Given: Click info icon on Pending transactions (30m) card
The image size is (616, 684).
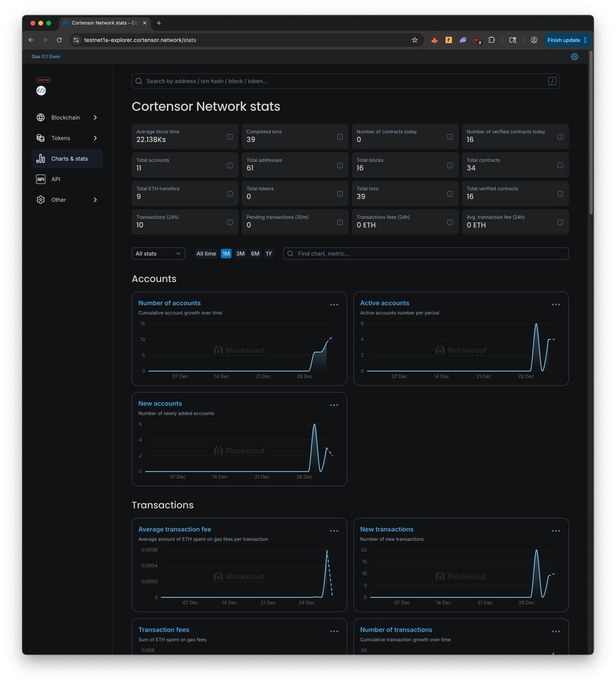Looking at the screenshot, I should click(340, 222).
